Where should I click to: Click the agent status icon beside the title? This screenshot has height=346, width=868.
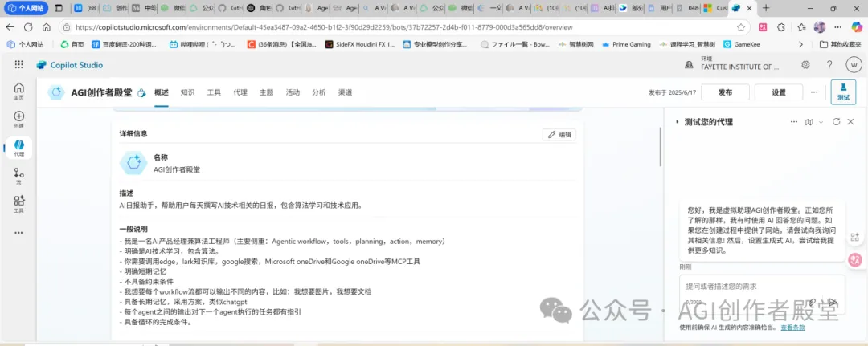coord(141,93)
